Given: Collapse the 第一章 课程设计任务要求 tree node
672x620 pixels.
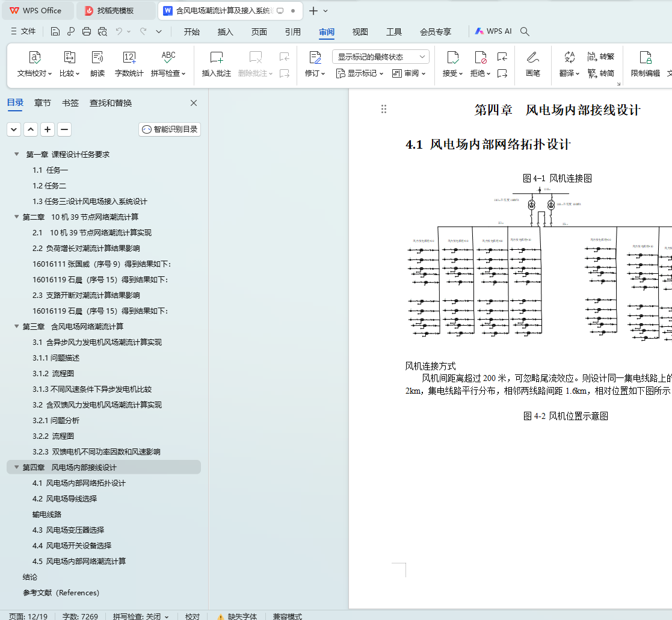Looking at the screenshot, I should 17,154.
